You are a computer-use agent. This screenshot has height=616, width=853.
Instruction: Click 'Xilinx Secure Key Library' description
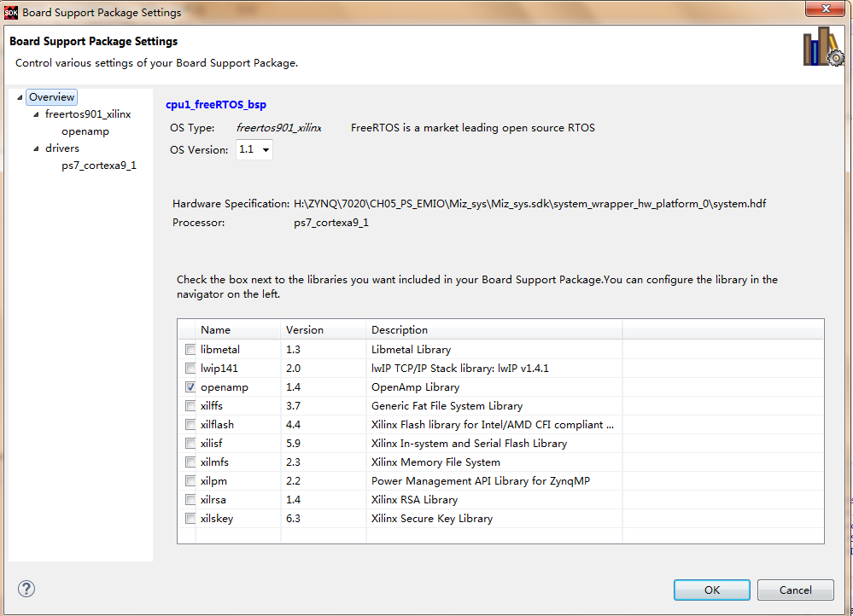pyautogui.click(x=432, y=519)
